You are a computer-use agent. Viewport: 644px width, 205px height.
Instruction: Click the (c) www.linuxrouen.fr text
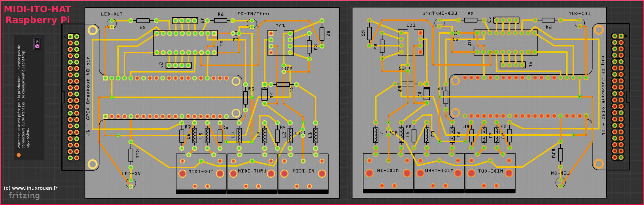(30, 188)
